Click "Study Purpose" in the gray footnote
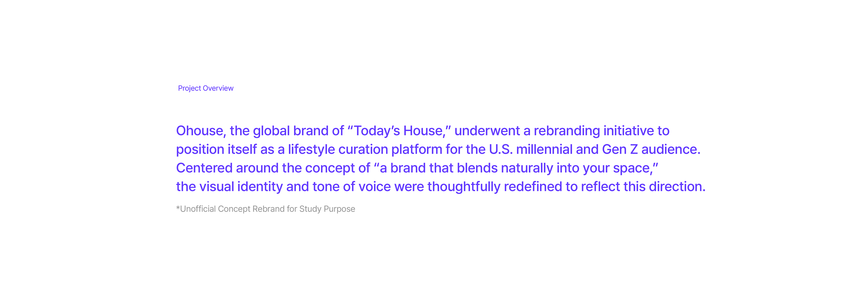The width and height of the screenshot is (868, 295). tap(327, 209)
